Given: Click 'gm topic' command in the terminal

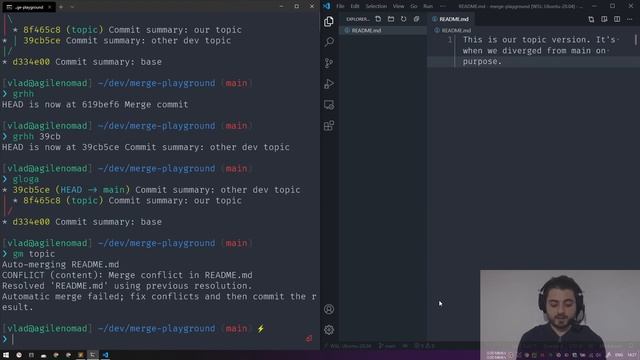Looking at the screenshot, I should [34, 254].
